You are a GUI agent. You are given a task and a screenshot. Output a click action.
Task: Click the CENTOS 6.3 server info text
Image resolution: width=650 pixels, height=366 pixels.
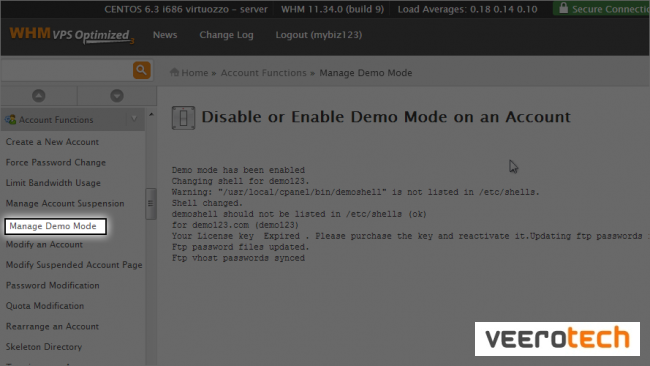coord(186,9)
